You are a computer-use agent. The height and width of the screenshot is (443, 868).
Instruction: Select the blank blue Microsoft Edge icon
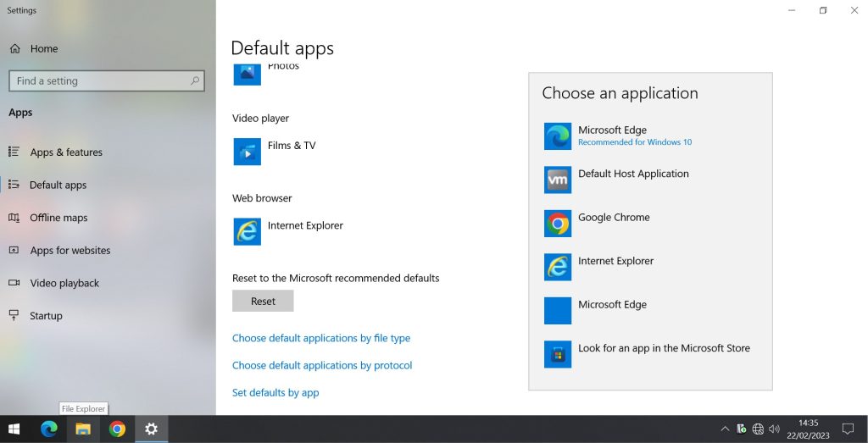click(558, 311)
